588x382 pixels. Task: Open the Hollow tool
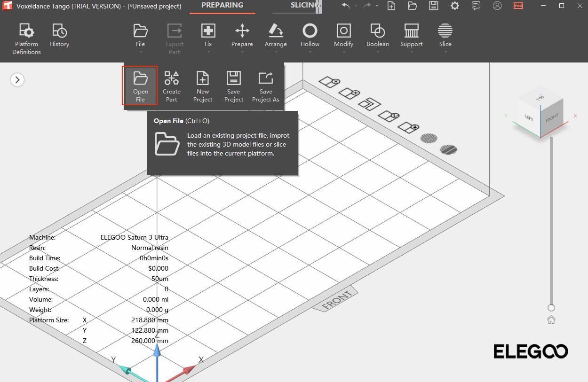pyautogui.click(x=310, y=35)
